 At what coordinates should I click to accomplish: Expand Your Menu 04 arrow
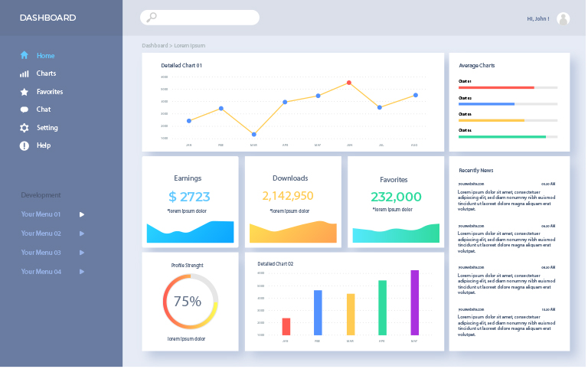click(x=82, y=272)
